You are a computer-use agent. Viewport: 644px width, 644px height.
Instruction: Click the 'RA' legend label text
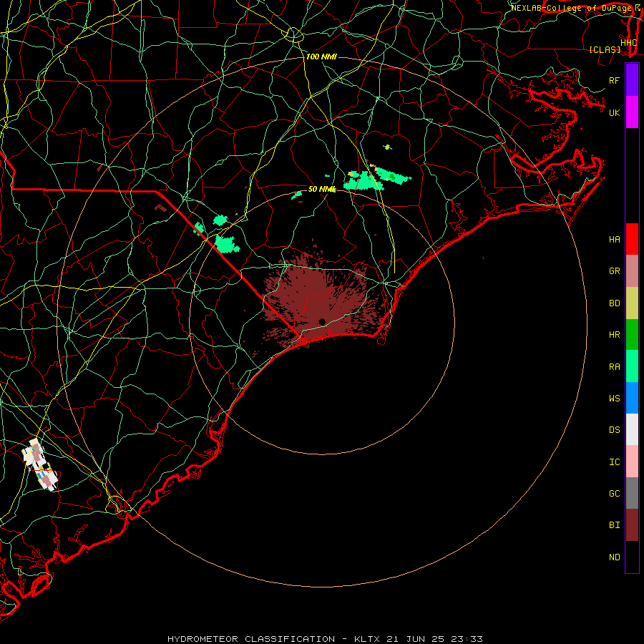click(615, 367)
